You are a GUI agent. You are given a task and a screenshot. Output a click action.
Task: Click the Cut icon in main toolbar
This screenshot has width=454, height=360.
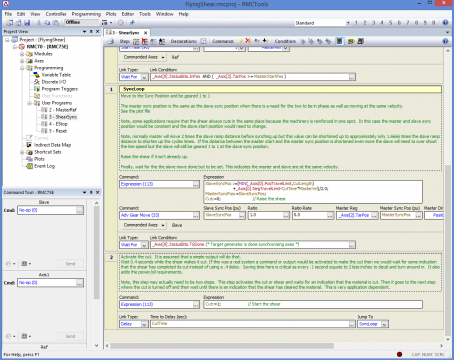[39, 23]
